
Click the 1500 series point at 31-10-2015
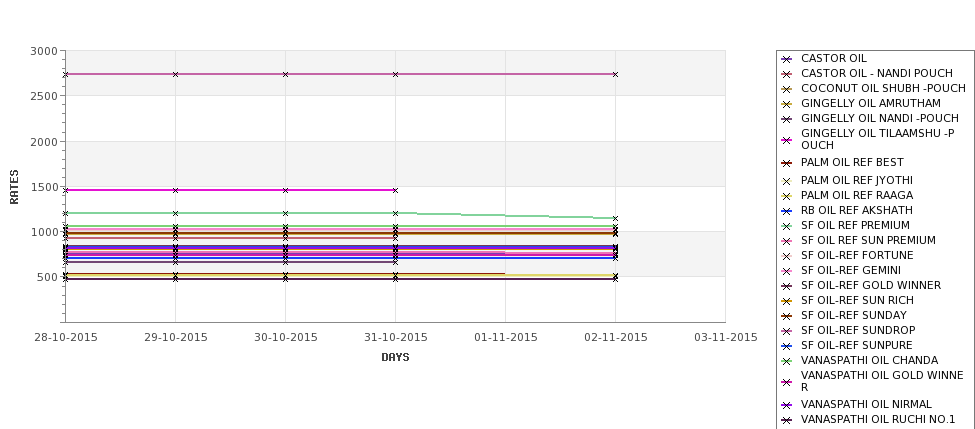point(395,190)
